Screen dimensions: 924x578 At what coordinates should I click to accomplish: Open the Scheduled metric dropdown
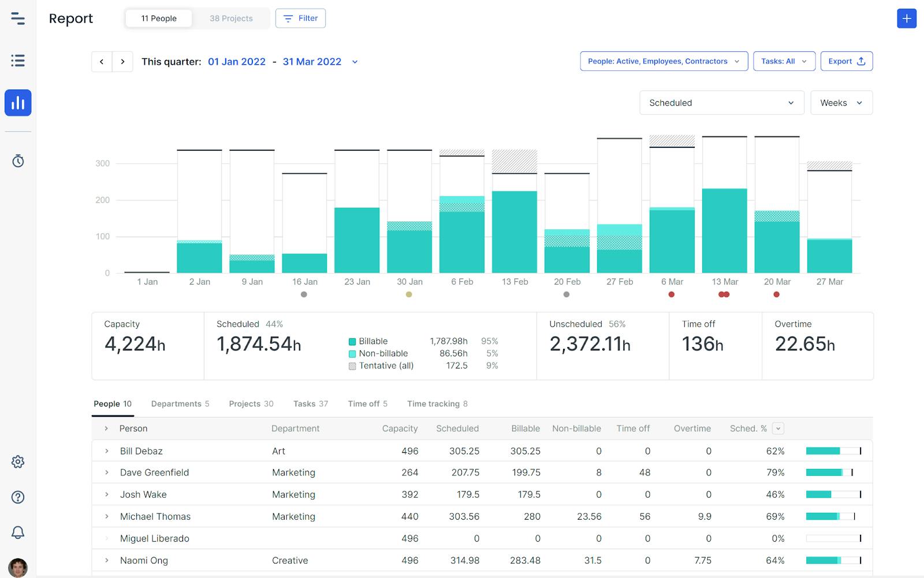(x=721, y=102)
